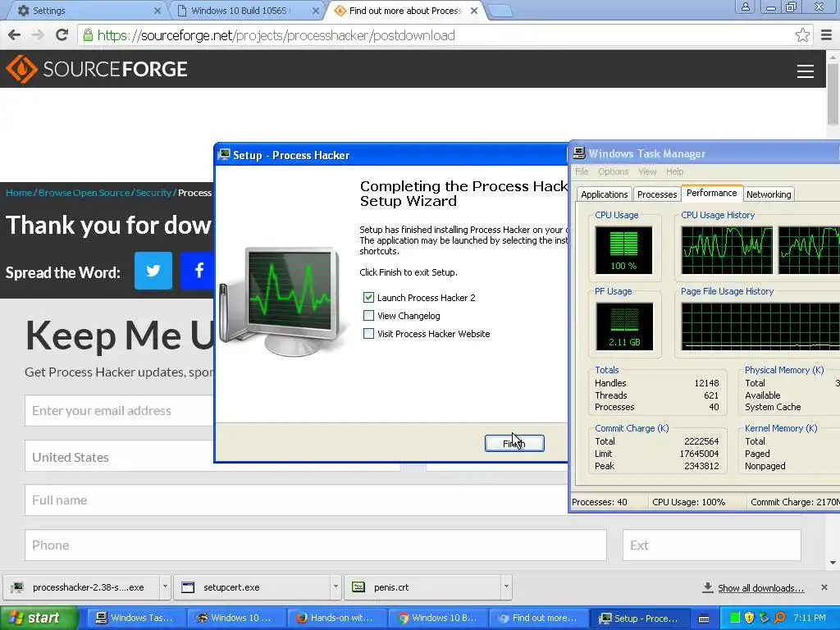Click the page vertical scrollbar thumb
This screenshot has width=840, height=630.
[x=833, y=94]
